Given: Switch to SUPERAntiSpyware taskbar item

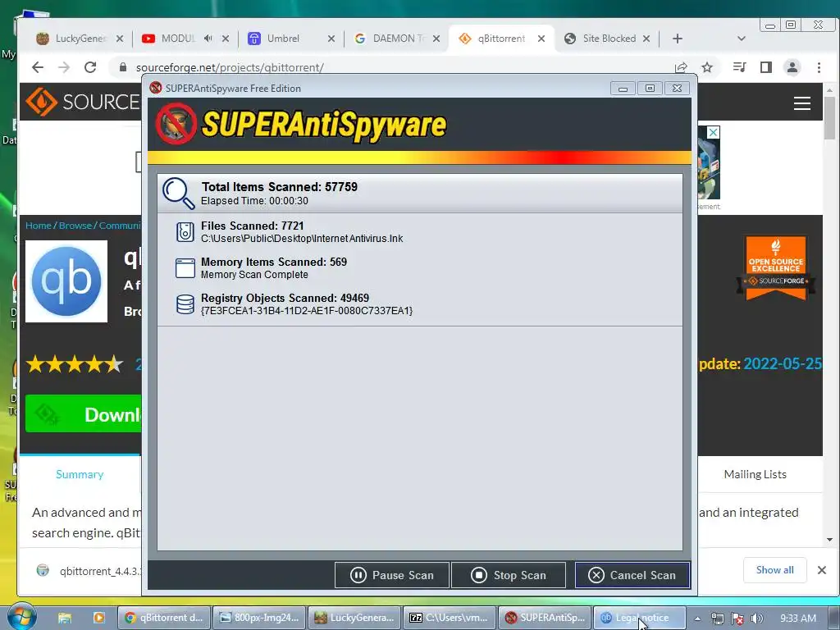Looking at the screenshot, I should (545, 618).
